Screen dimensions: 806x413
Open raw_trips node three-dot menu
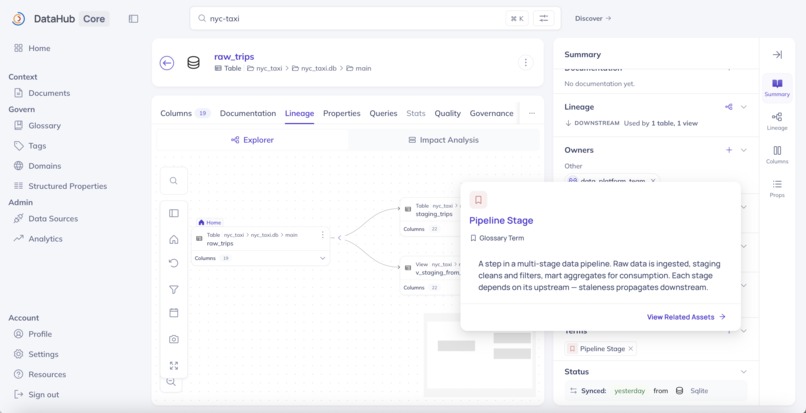(322, 235)
